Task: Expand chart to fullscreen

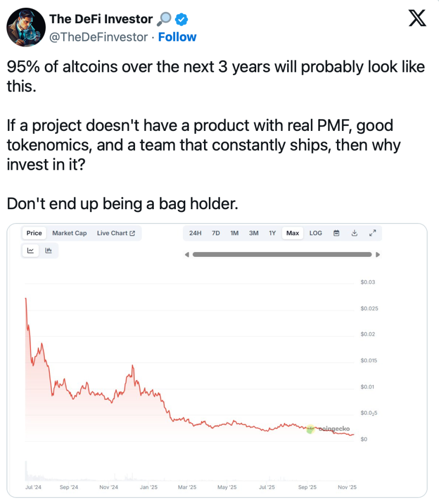Action: pyautogui.click(x=372, y=233)
